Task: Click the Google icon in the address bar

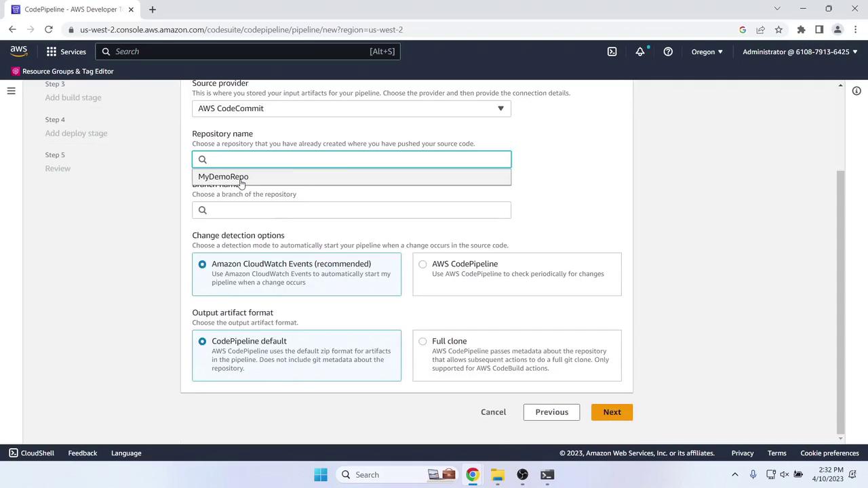Action: click(x=743, y=30)
